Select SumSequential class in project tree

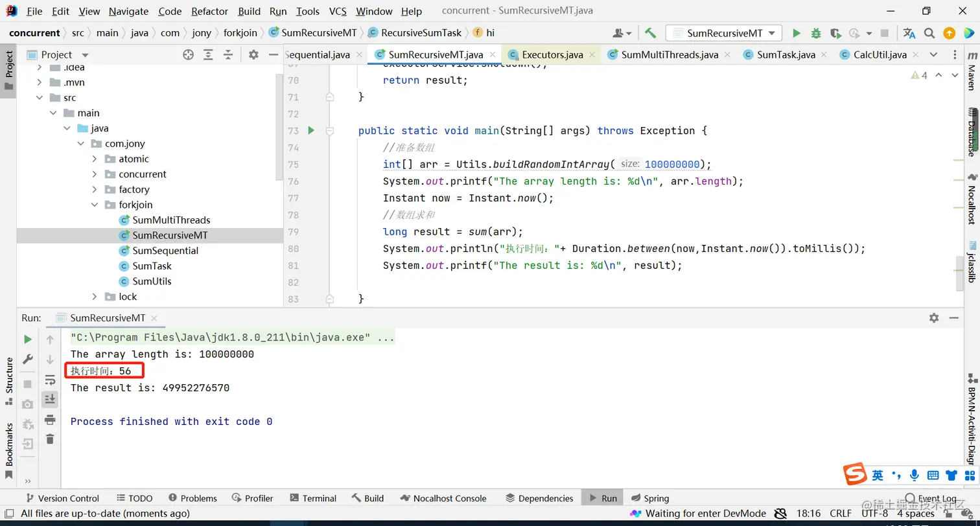tap(165, 251)
